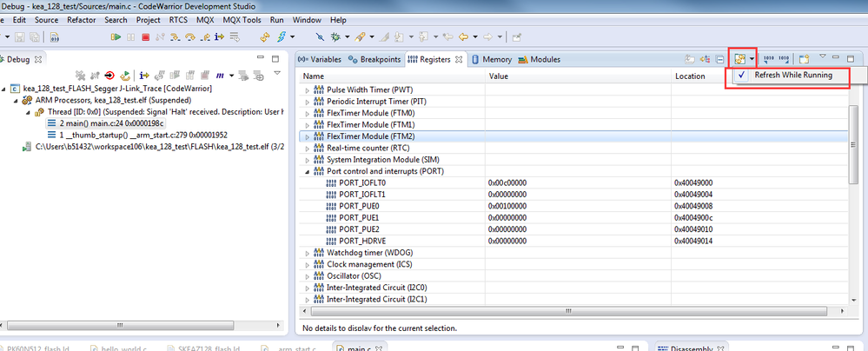Screen dimensions: 868x351
Task: Click the yellow back navigation arrow
Action: (x=463, y=37)
